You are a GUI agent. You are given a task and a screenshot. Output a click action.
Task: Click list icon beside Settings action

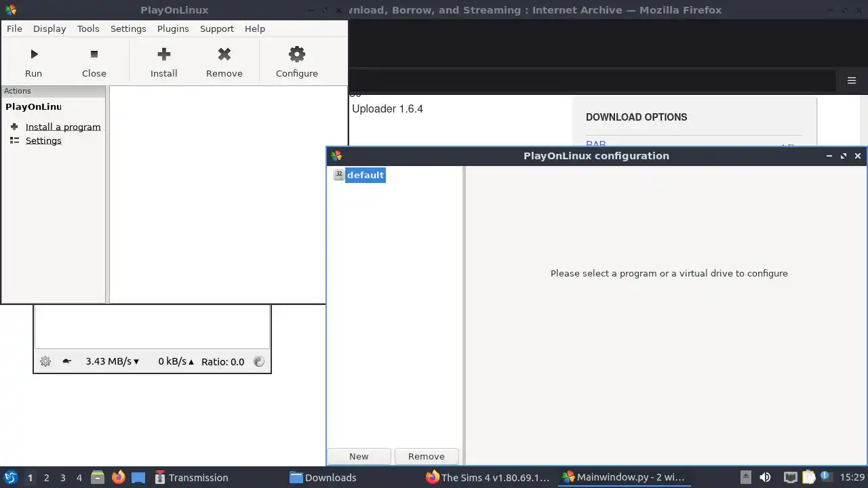tap(14, 140)
